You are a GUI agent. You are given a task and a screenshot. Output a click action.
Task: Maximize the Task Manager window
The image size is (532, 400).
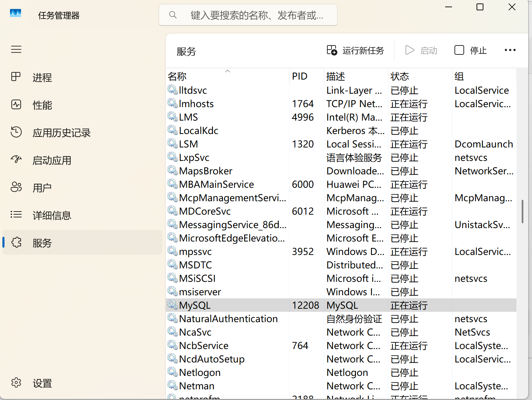coord(480,7)
